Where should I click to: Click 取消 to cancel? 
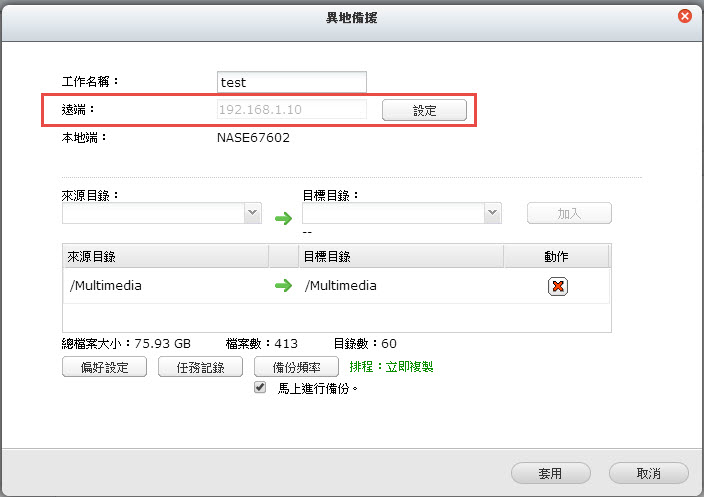pos(648,473)
